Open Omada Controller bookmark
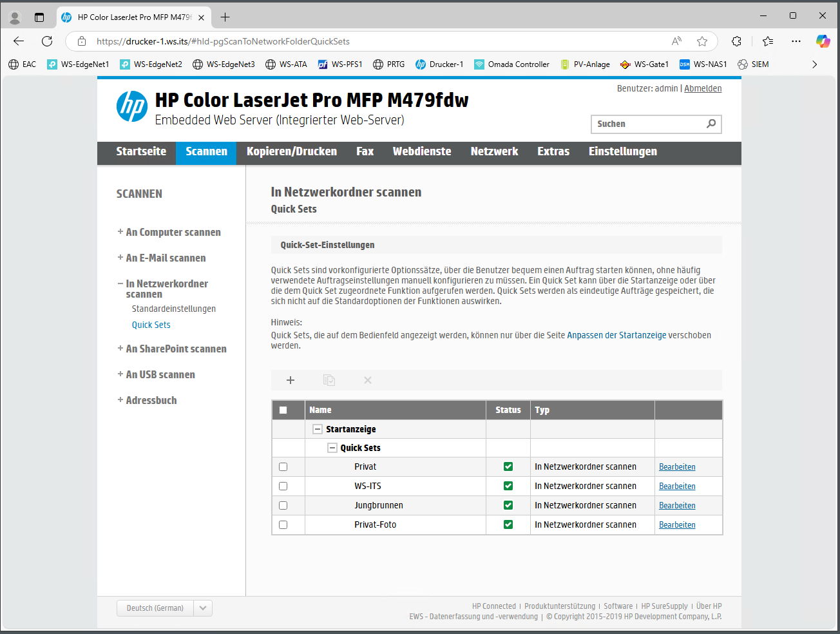This screenshot has height=634, width=840. coord(512,64)
